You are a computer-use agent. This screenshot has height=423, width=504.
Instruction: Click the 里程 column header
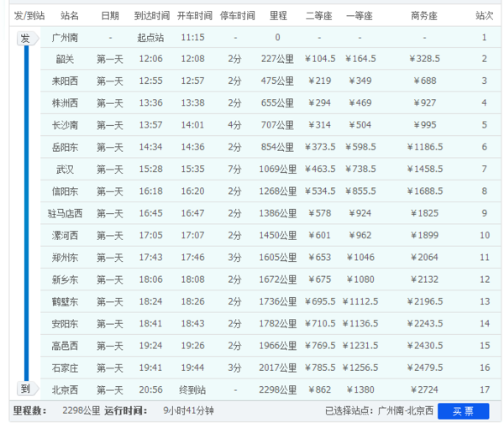coord(278,15)
